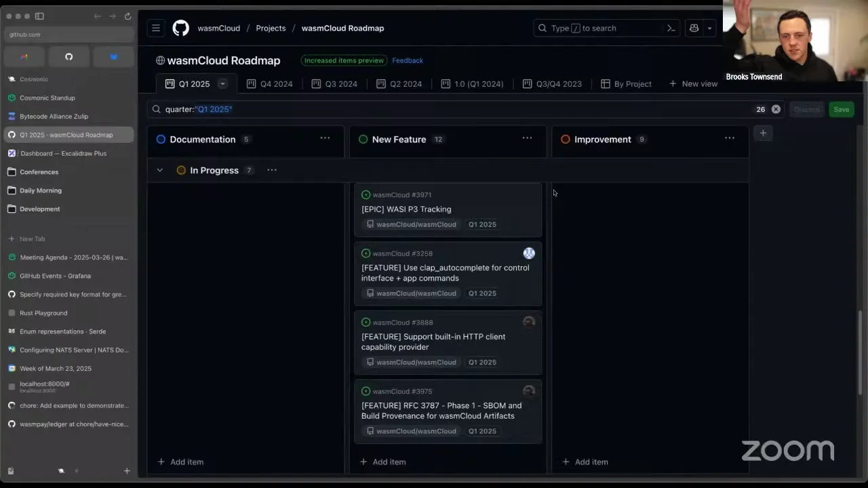868x488 pixels.
Task: Click New Tab in the sidebar
Action: [68, 239]
